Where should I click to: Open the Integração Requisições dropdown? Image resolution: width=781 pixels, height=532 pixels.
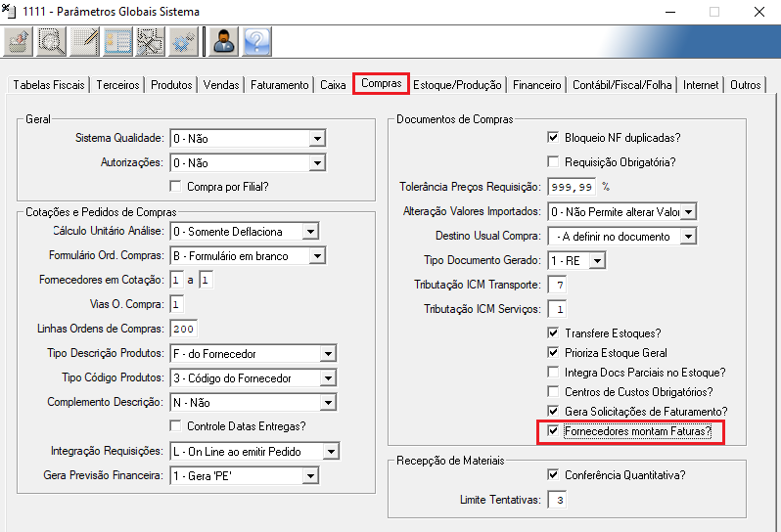[x=331, y=451]
